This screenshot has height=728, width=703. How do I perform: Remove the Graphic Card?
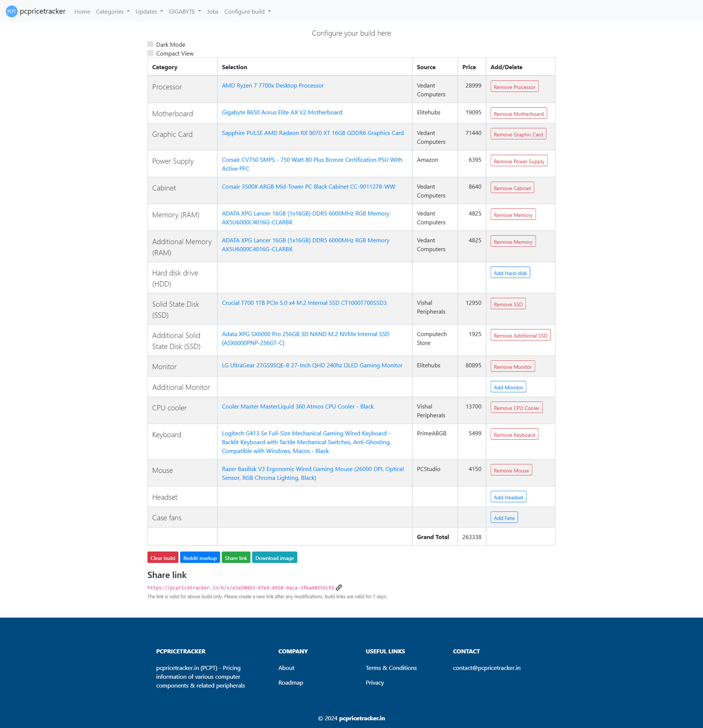click(518, 134)
